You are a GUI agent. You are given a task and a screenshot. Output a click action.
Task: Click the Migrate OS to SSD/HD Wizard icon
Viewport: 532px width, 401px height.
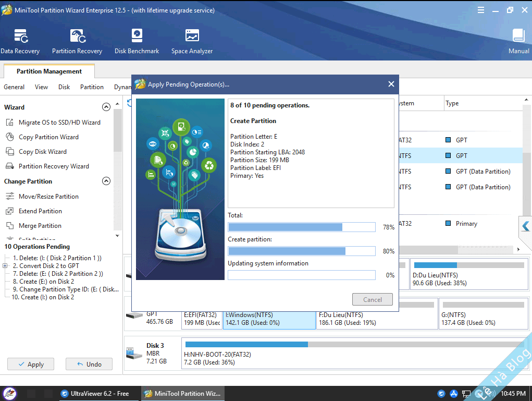click(x=10, y=122)
